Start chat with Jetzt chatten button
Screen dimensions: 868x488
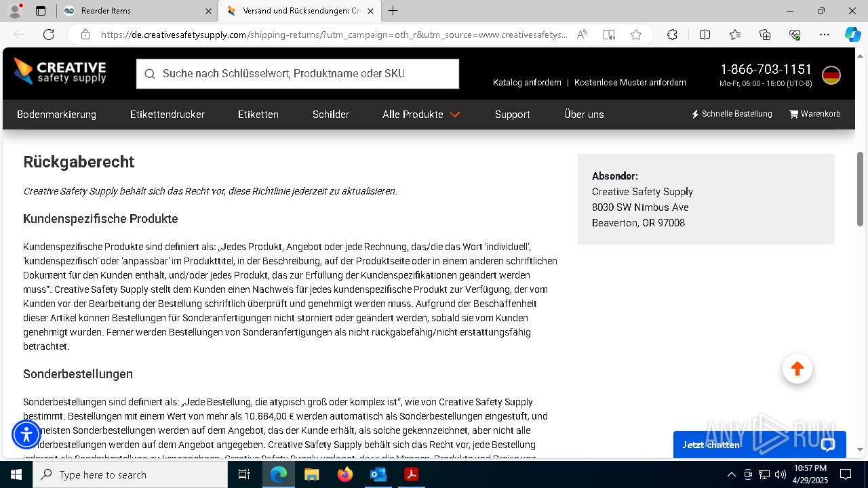coord(759,445)
